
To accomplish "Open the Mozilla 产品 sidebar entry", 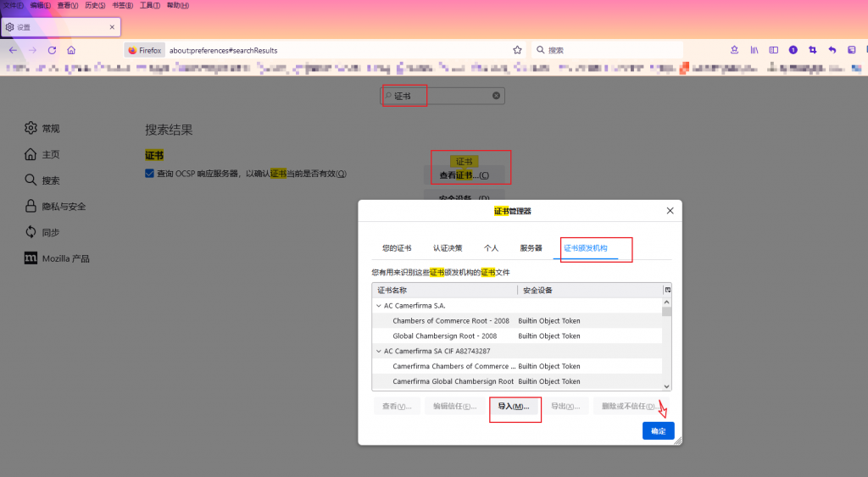I will click(x=57, y=258).
